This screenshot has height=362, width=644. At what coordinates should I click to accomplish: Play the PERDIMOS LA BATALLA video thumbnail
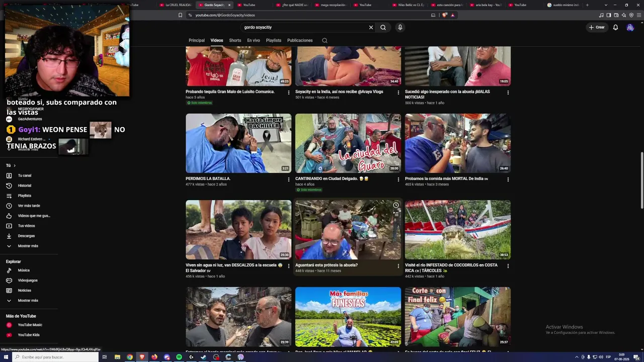[238, 143]
